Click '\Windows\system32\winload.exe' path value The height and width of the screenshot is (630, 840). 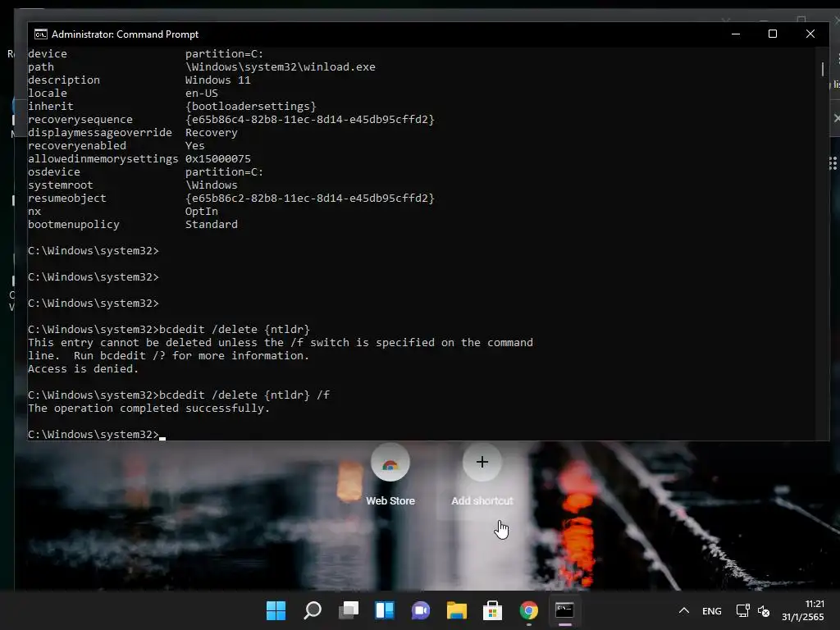click(x=281, y=67)
